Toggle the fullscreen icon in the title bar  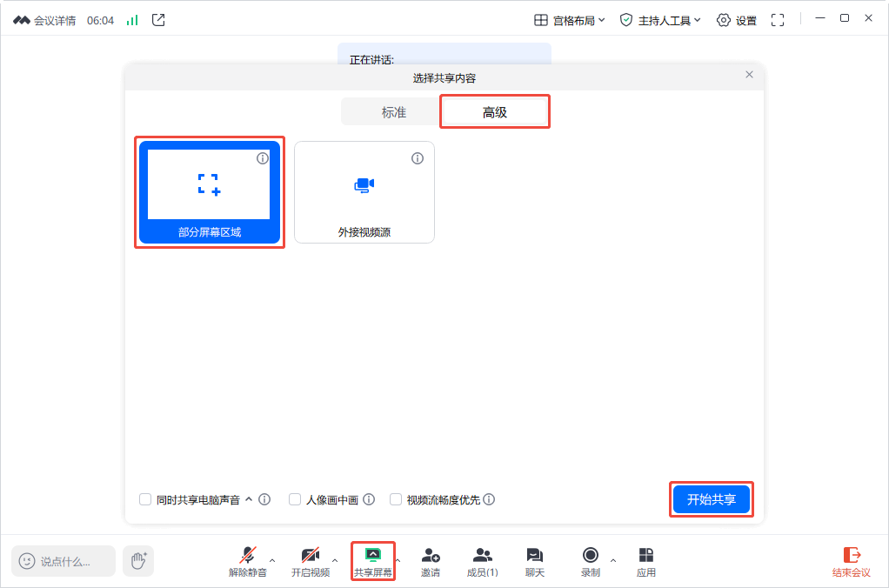778,20
